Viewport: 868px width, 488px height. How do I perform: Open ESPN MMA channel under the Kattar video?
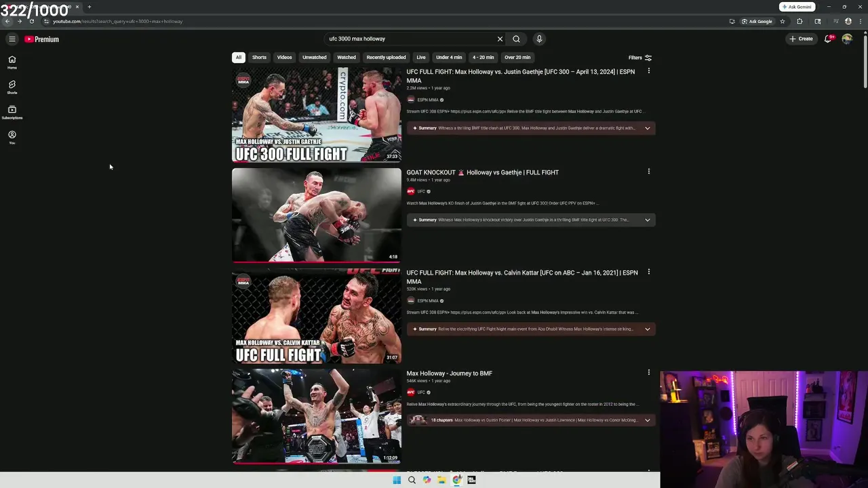(428, 300)
